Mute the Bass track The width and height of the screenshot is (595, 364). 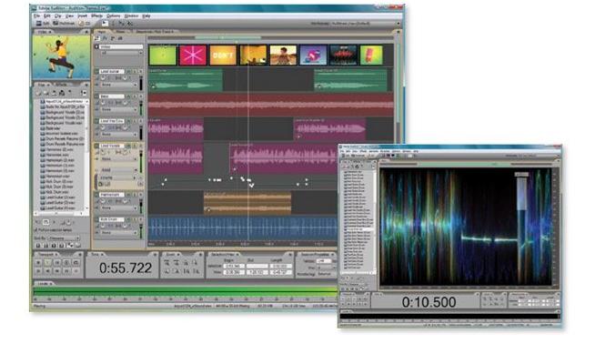tap(128, 96)
